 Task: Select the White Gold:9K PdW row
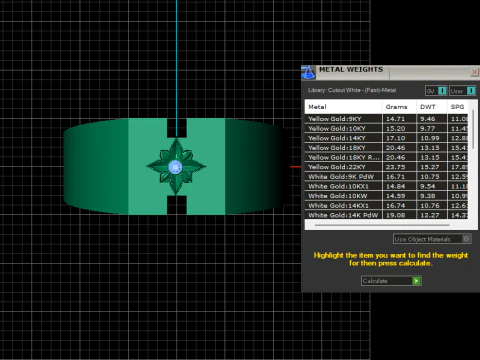[386, 177]
